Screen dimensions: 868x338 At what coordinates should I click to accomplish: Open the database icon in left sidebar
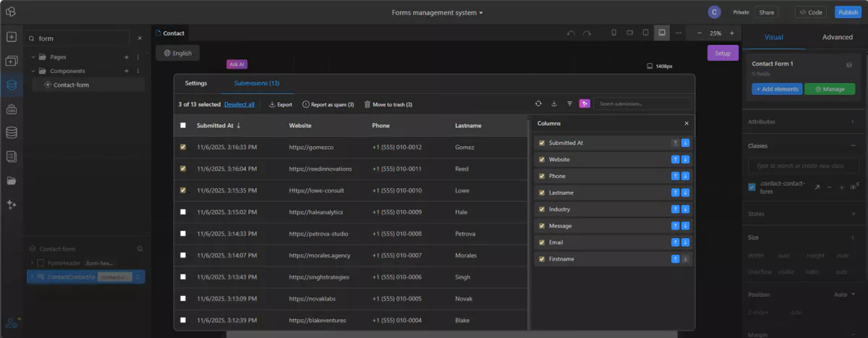(12, 132)
